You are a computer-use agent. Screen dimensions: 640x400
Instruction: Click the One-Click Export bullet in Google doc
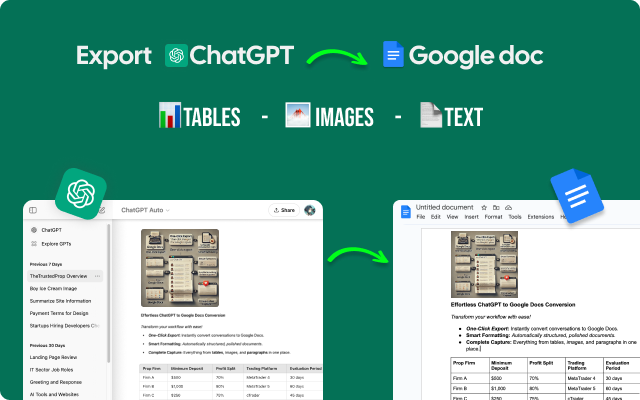click(542, 329)
